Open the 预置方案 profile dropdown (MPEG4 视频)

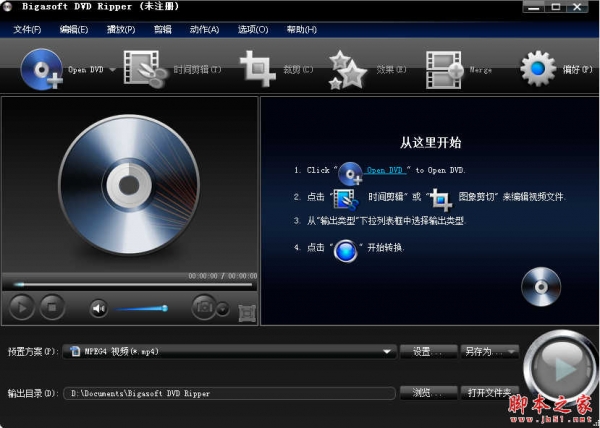tap(229, 352)
